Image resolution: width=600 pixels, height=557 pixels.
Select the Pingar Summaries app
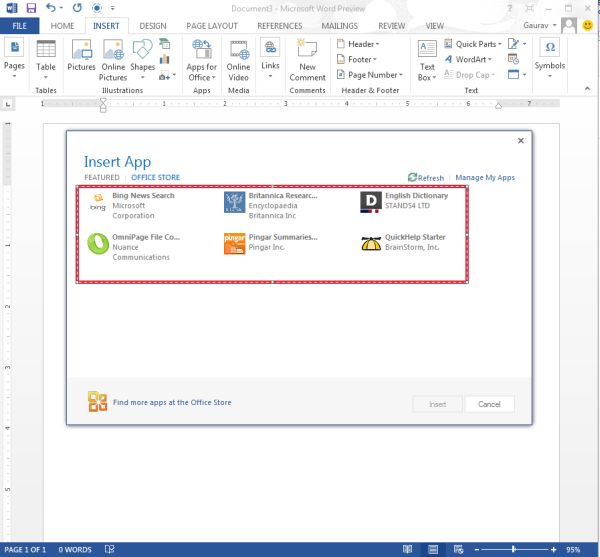pyautogui.click(x=271, y=243)
